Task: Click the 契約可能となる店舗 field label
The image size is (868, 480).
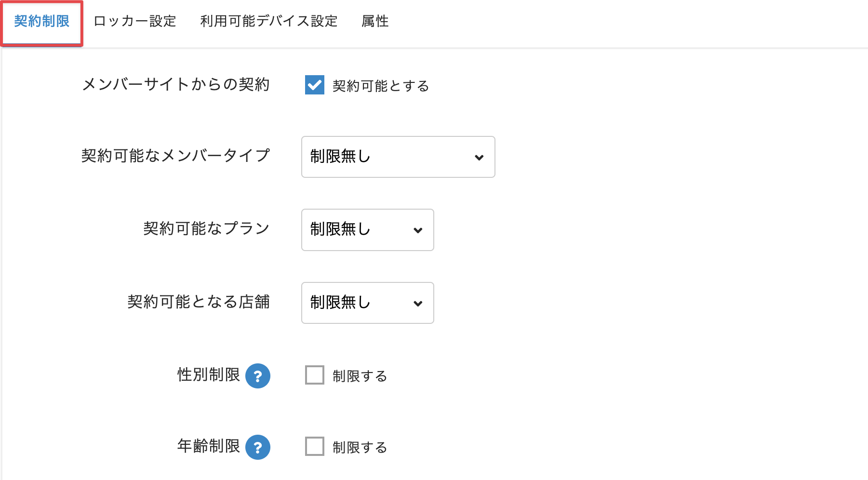Action: pos(198,302)
